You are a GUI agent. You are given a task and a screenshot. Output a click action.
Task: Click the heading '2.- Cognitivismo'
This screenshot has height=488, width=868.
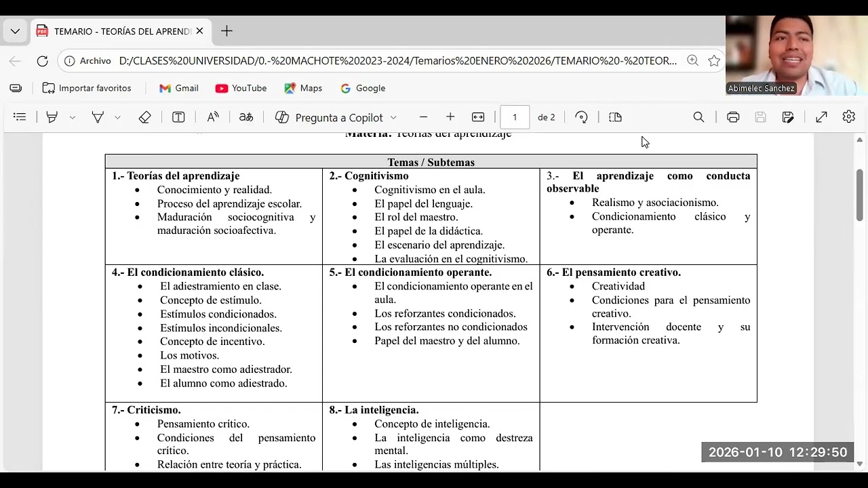click(369, 176)
